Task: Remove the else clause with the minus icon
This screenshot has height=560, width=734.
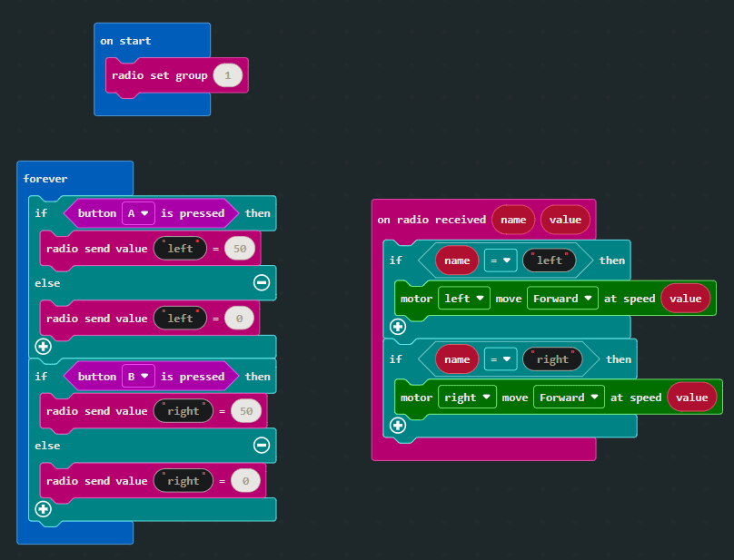Action: [x=261, y=282]
